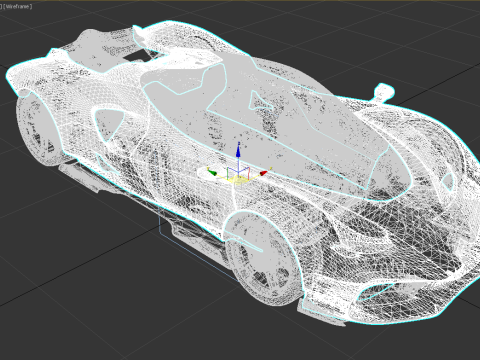Screen dimensions: 480x360
Task: Select the car's rear left wheel mesh
Action: (39, 128)
